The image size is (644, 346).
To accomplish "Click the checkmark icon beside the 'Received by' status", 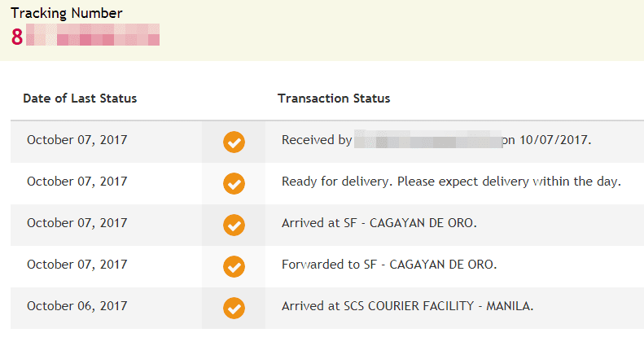I will (234, 142).
